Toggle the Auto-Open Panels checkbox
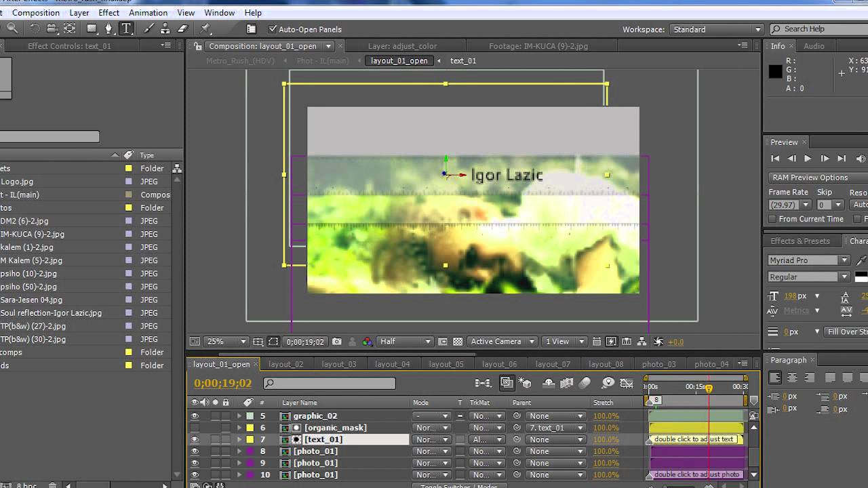 [x=273, y=29]
